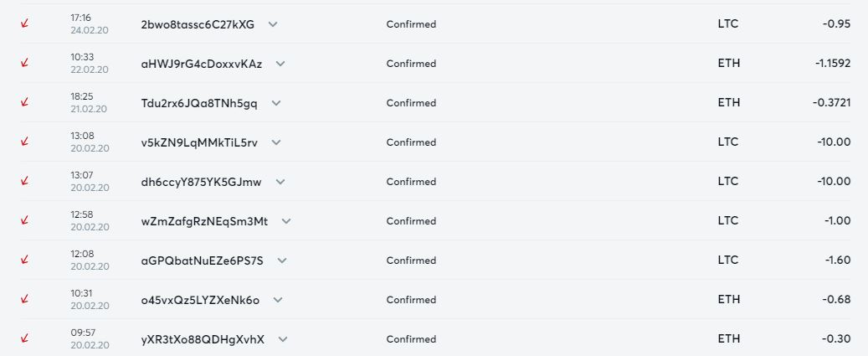This screenshot has width=868, height=356.
Task: Click the outgoing arrow icon beside aHWJ9rG4cDoxxvKAz
Action: coord(24,64)
